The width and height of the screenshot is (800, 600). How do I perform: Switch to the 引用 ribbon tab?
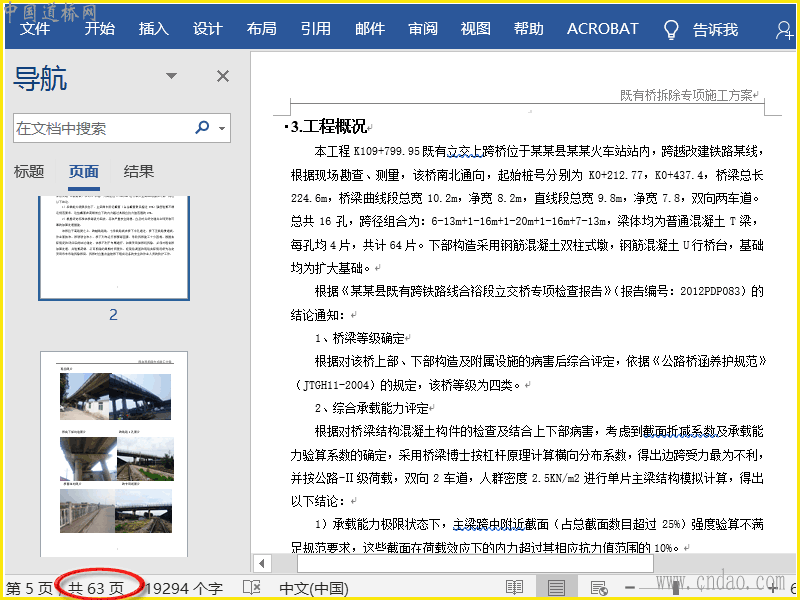(315, 29)
